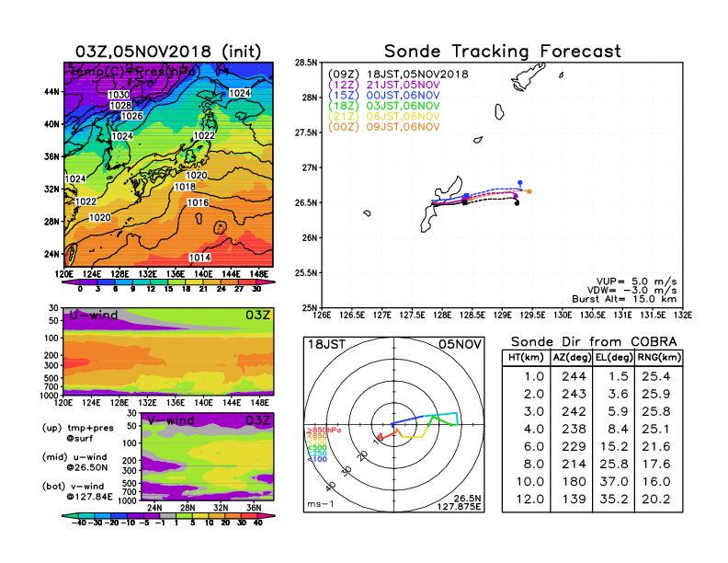Click the '127.875E' coordinate on the hodograph

pyautogui.click(x=459, y=507)
